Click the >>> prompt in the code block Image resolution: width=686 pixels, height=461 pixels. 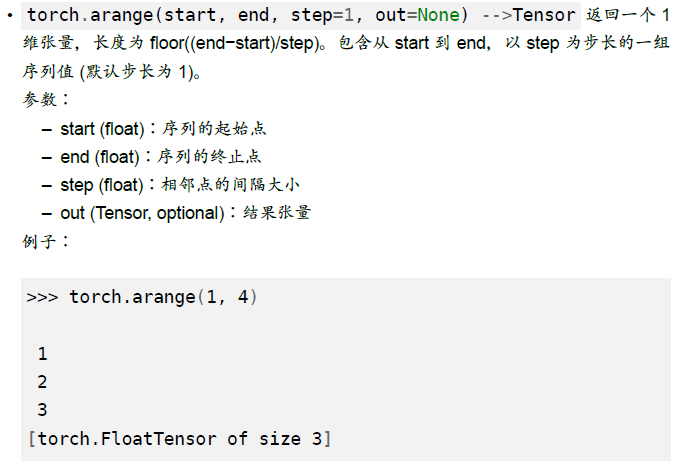42,297
